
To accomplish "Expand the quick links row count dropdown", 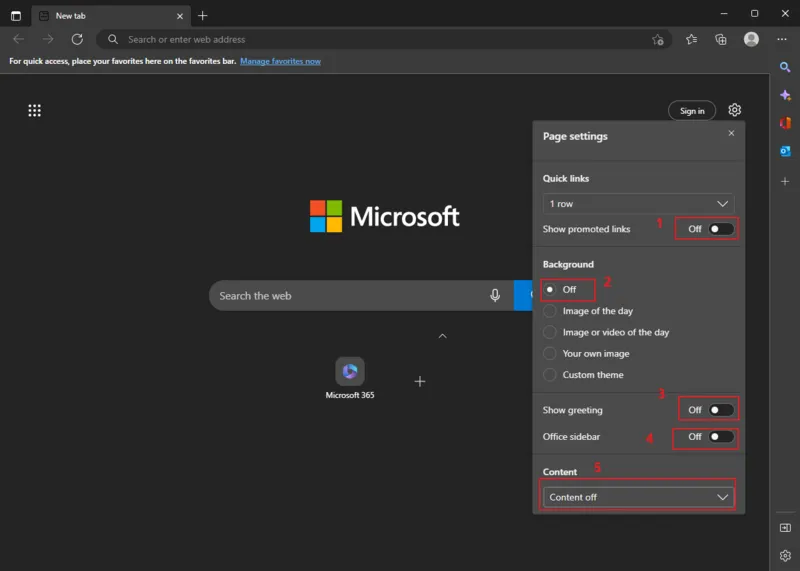I will point(638,204).
